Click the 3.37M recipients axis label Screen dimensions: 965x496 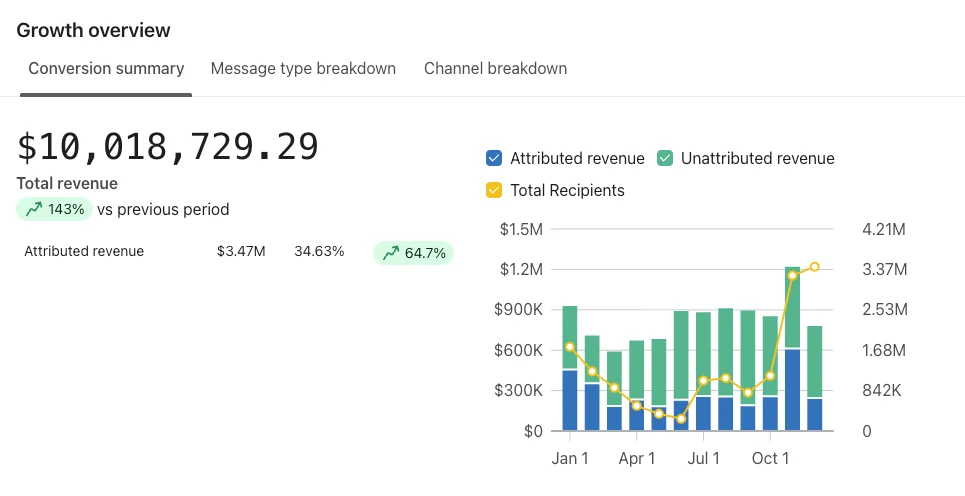(x=884, y=270)
